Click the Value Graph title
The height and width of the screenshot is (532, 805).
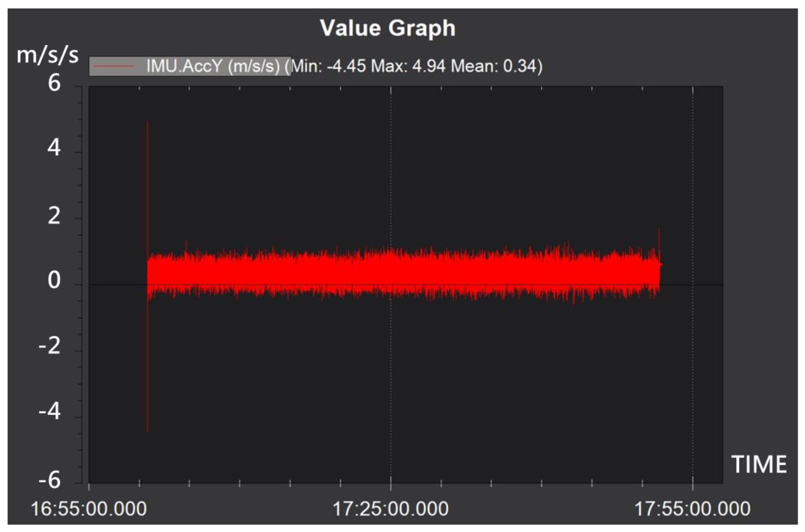[388, 28]
